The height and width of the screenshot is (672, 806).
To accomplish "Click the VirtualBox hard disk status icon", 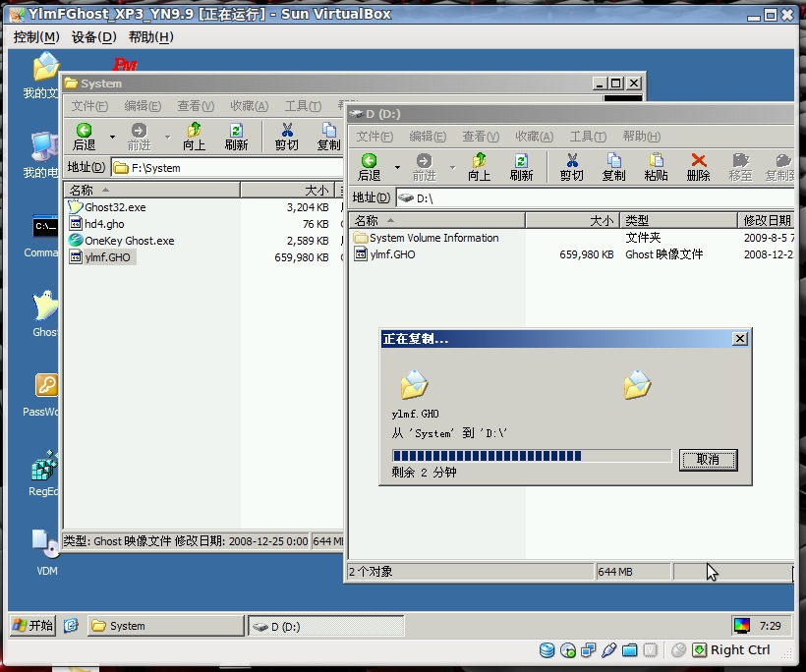I will pyautogui.click(x=547, y=650).
